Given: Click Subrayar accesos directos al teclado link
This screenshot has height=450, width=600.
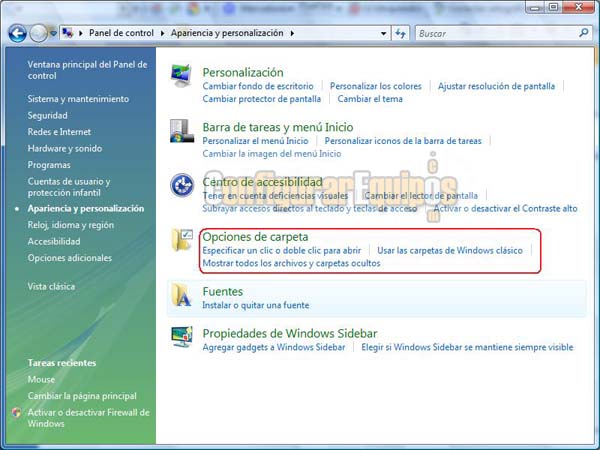Looking at the screenshot, I should point(310,209).
